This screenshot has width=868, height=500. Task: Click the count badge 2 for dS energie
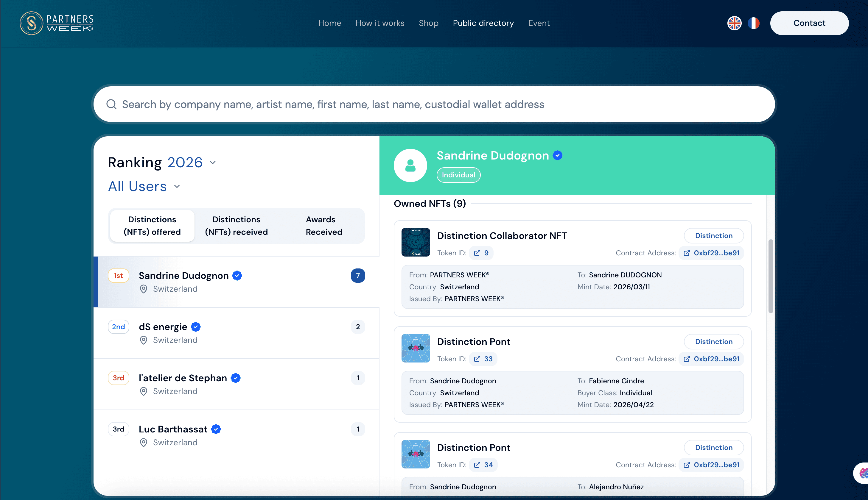(x=358, y=326)
